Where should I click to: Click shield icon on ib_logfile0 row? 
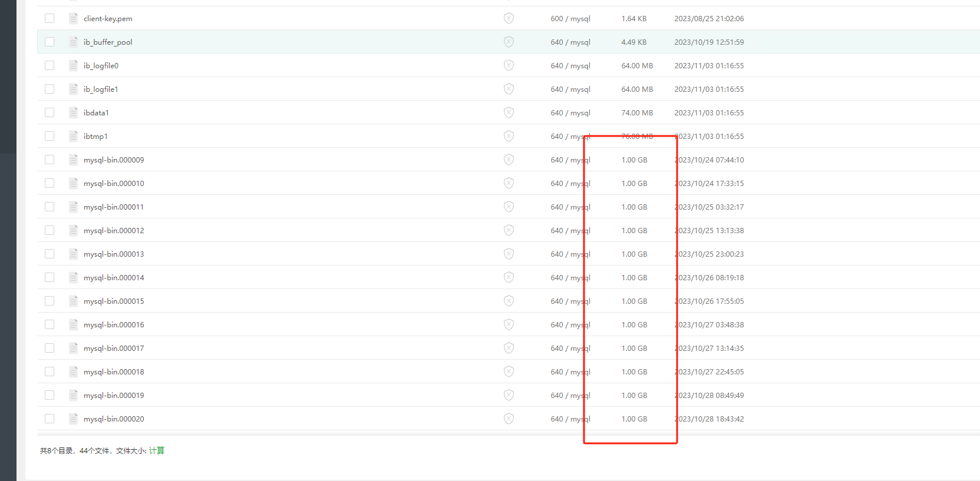coord(509,65)
